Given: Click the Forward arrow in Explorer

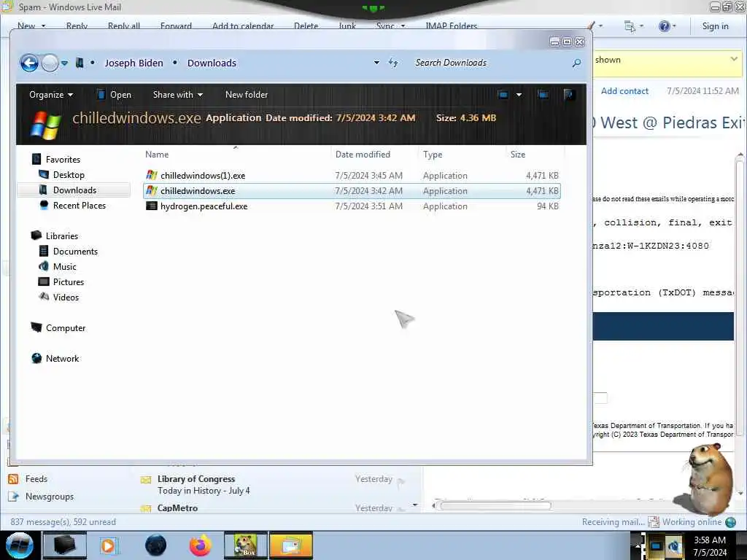Looking at the screenshot, I should point(50,63).
